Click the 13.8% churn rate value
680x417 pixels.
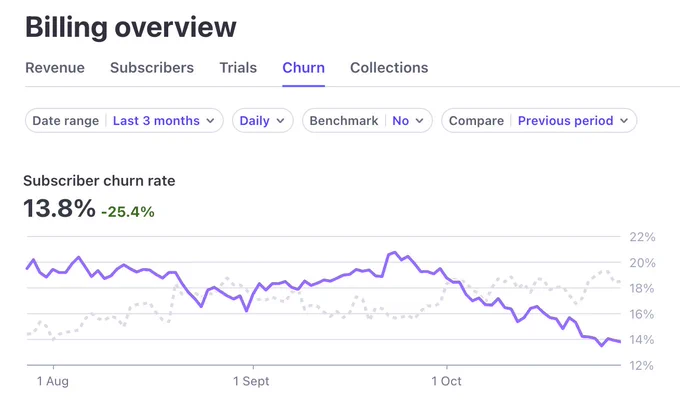tap(59, 208)
